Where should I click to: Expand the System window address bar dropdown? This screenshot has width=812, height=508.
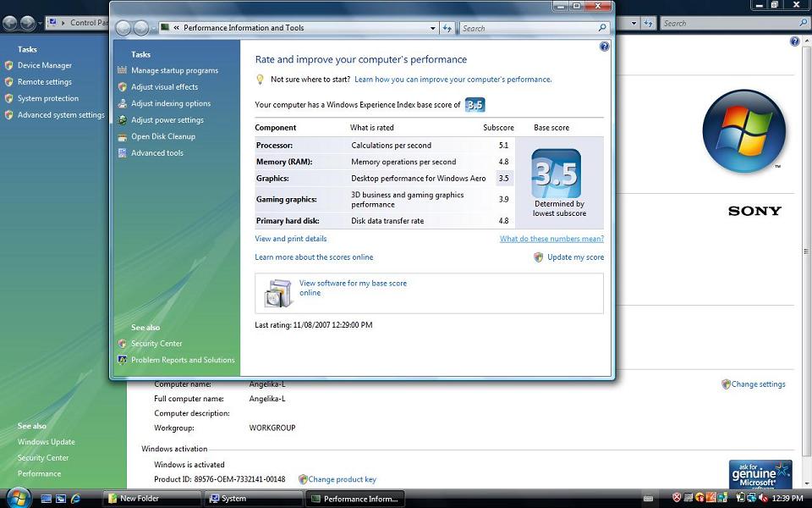click(634, 24)
